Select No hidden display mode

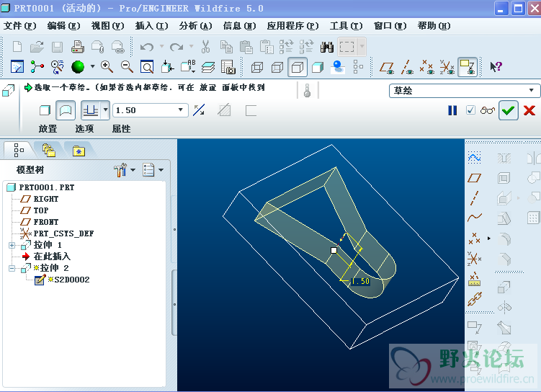[x=297, y=67]
